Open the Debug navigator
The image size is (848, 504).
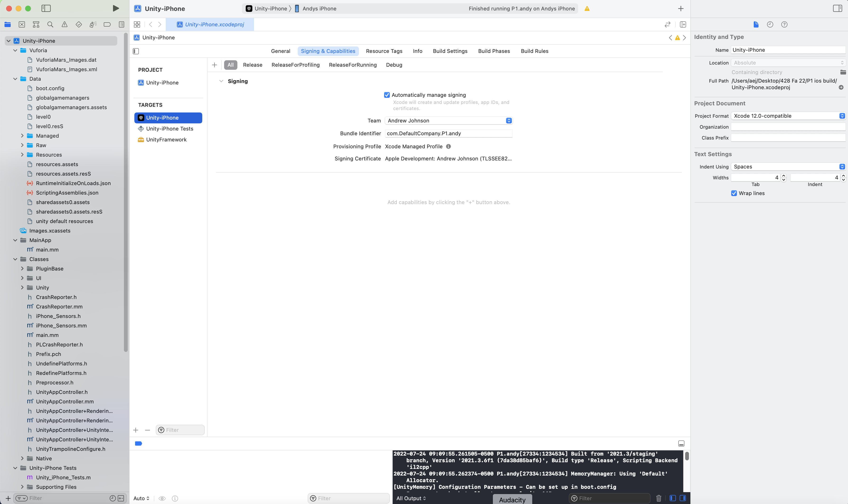[93, 24]
